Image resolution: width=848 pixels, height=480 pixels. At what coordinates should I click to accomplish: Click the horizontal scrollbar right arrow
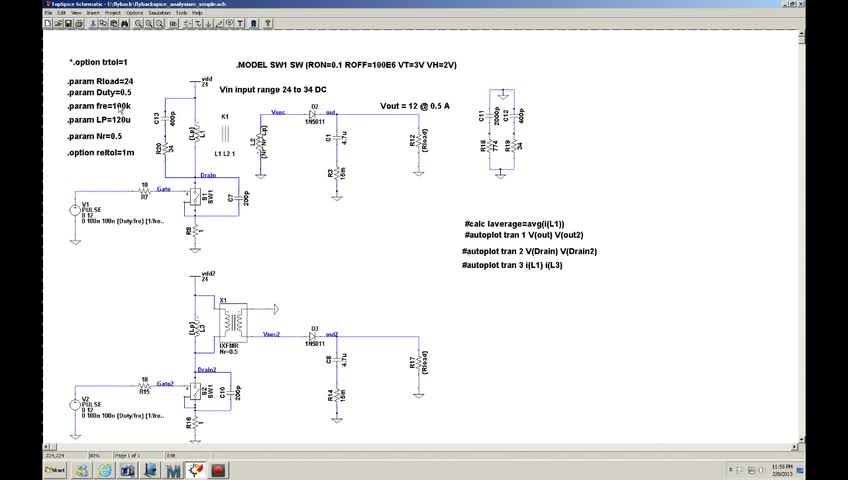[x=794, y=447]
